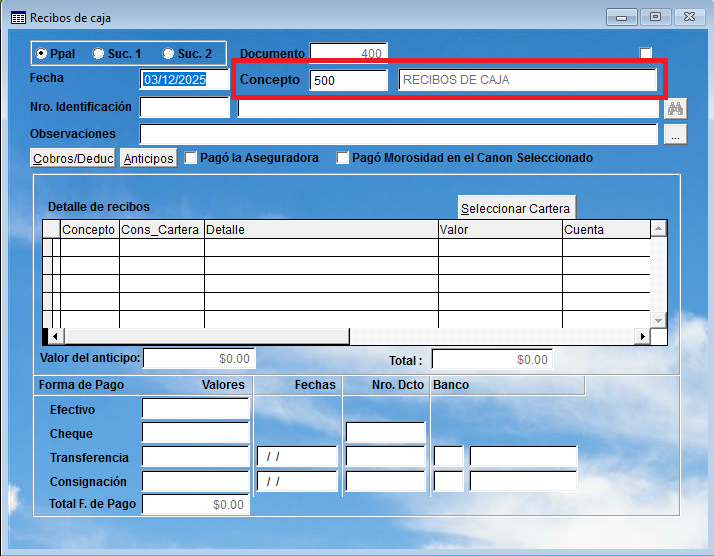Viewport: 714px width, 556px height.
Task: Click the Cuenta column header
Action: click(607, 230)
